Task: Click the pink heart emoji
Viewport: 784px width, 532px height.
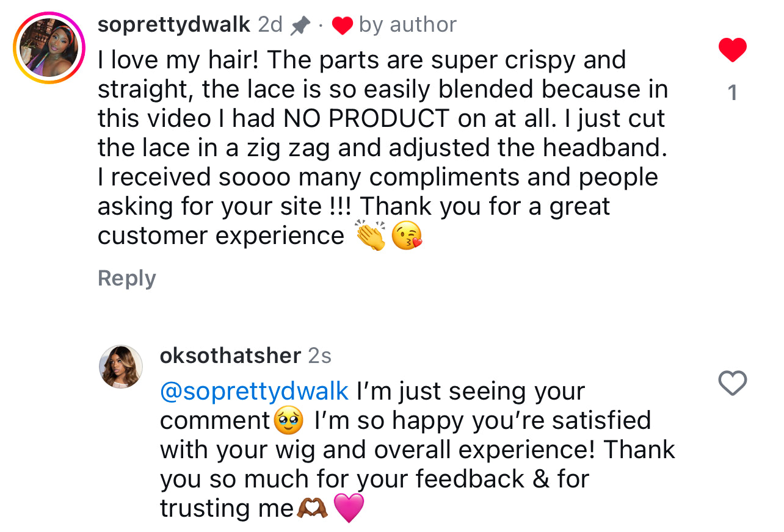Action: (349, 508)
